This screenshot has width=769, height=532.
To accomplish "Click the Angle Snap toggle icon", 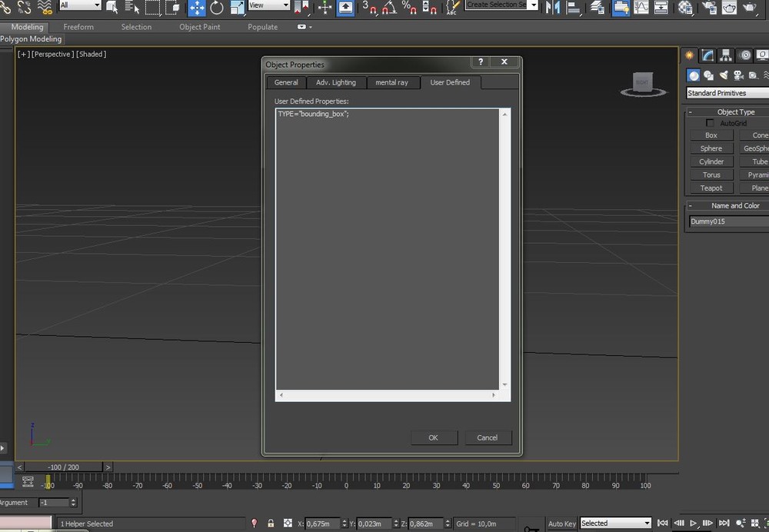I will click(390, 8).
